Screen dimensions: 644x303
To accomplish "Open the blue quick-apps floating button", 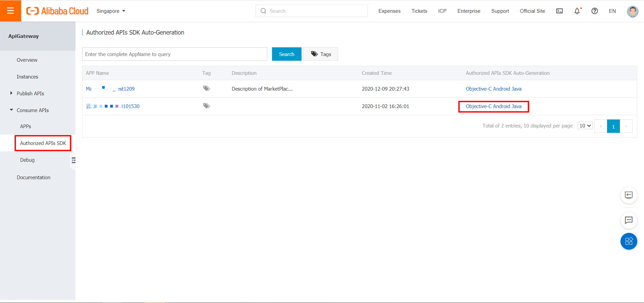I will (x=629, y=241).
